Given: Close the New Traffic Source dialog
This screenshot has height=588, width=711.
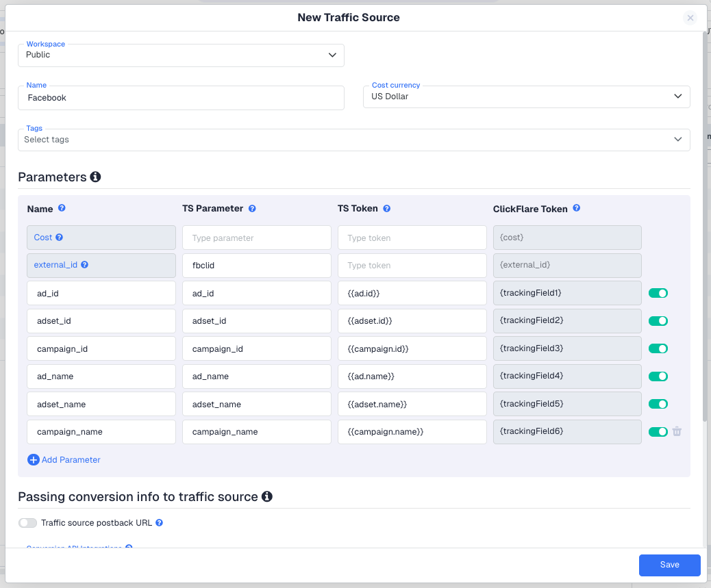Looking at the screenshot, I should point(690,18).
